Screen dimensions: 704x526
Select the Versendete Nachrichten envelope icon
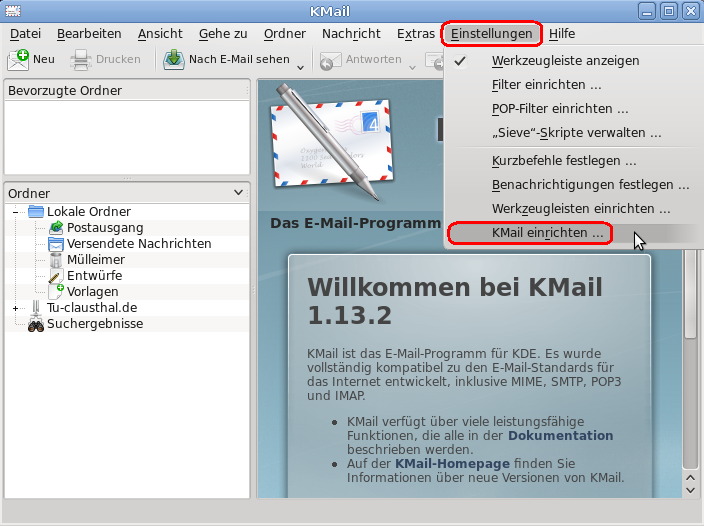56,244
